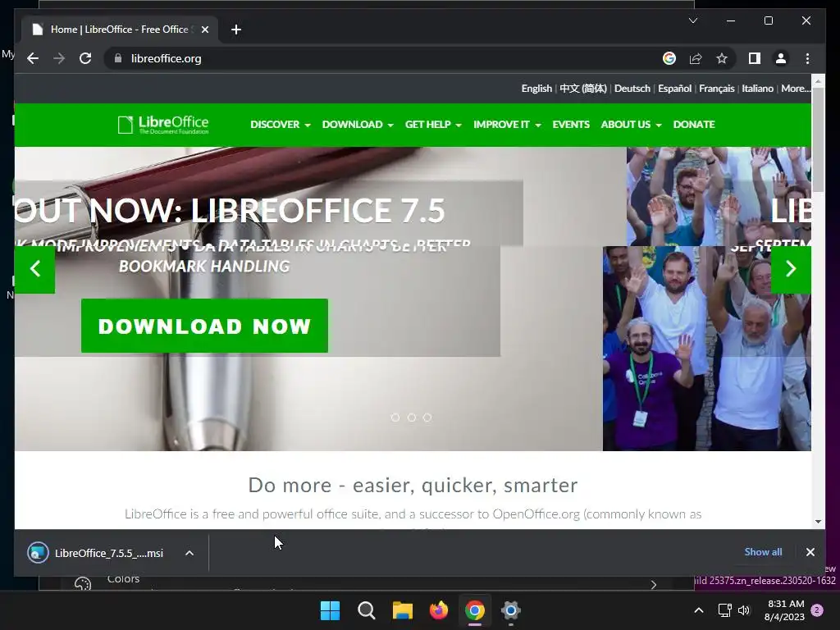Show hidden system tray icons
This screenshot has width=840, height=630.
click(699, 610)
